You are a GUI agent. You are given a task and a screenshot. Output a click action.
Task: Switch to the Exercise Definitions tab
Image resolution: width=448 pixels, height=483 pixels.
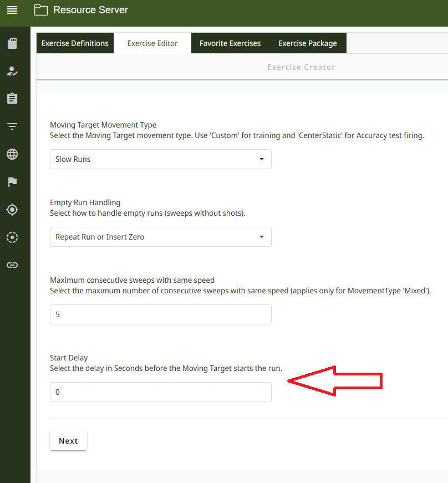[x=75, y=43]
